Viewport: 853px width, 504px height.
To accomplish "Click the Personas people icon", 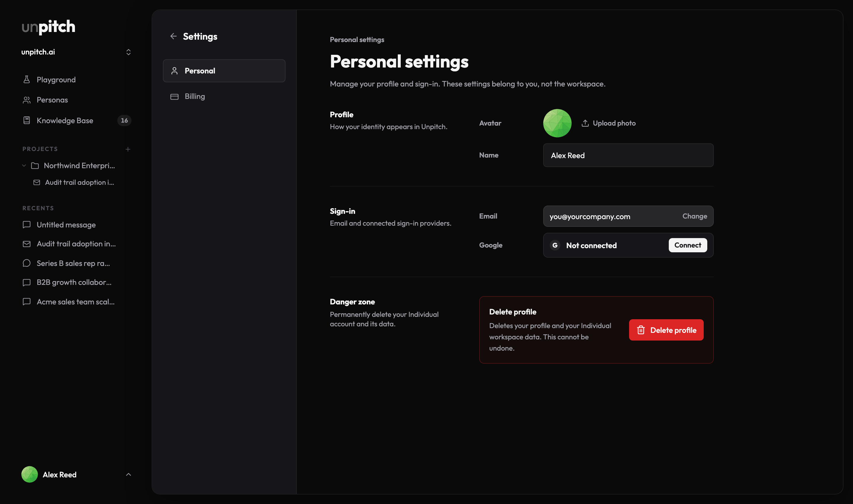I will (x=26, y=100).
